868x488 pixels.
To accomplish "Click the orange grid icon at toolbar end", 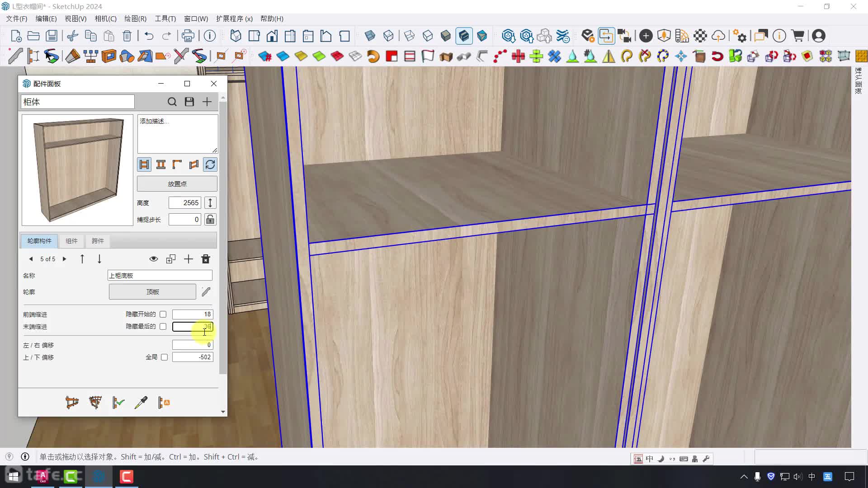I will tap(862, 56).
